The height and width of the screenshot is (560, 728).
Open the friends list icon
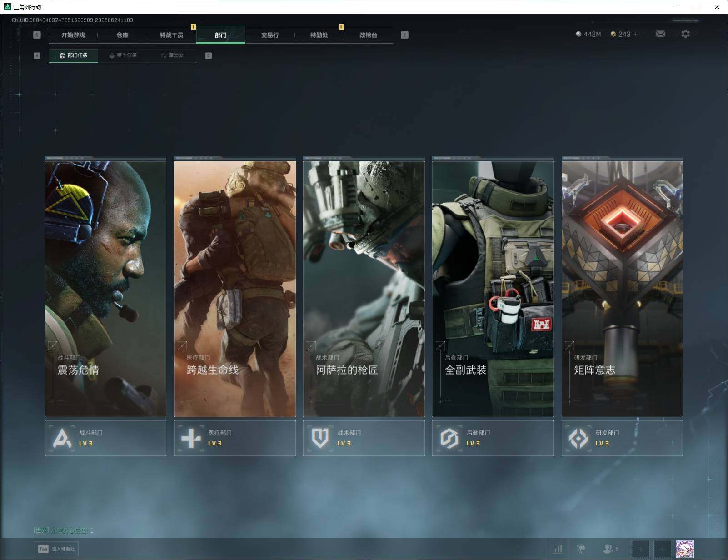[611, 549]
